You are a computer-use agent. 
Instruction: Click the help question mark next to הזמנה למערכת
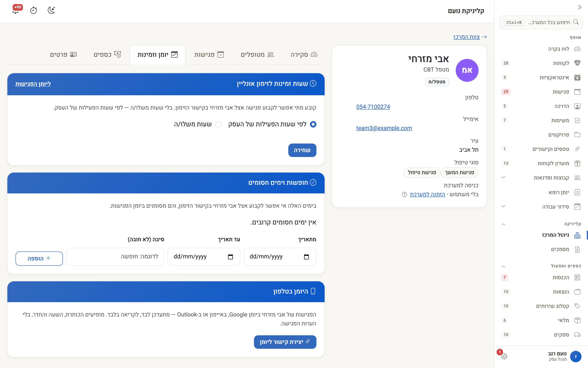[x=404, y=194]
